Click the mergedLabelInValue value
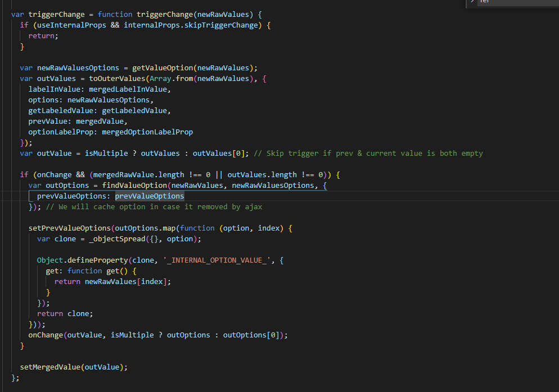 [x=128, y=89]
